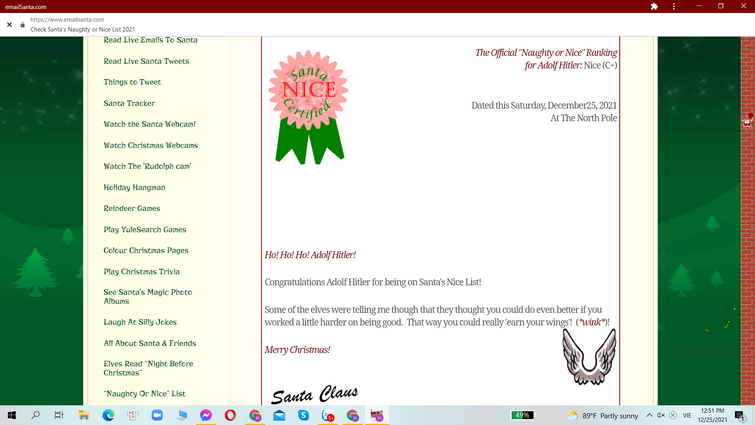Image resolution: width=755 pixels, height=425 pixels.
Task: Click the 'Merry Christmas!' text
Action: click(x=297, y=350)
